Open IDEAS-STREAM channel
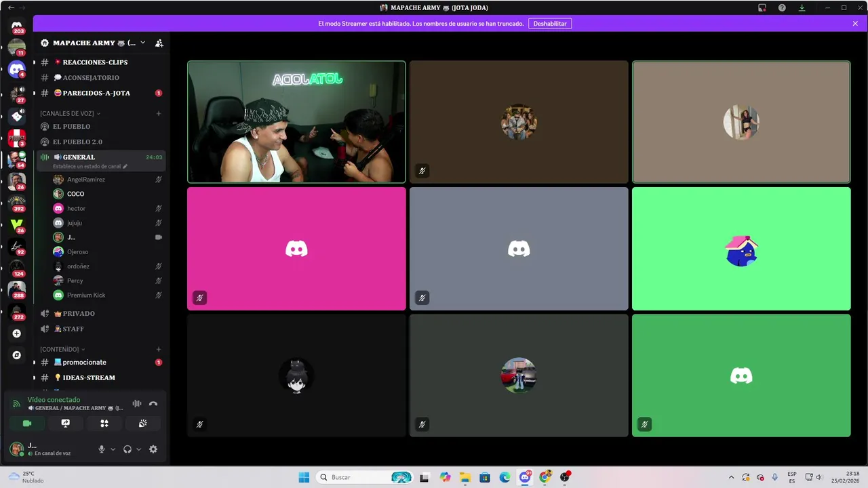Viewport: 868px width, 488px height. point(100,378)
